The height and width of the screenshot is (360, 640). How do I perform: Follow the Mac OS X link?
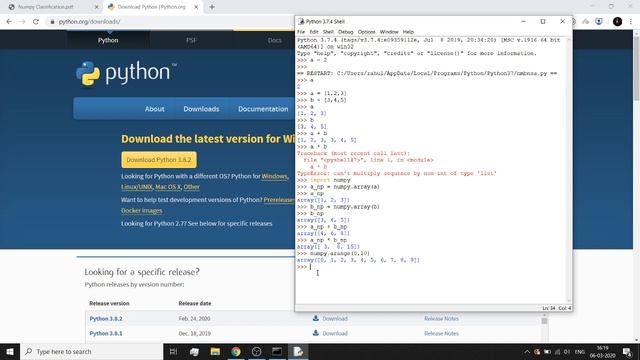click(x=168, y=187)
